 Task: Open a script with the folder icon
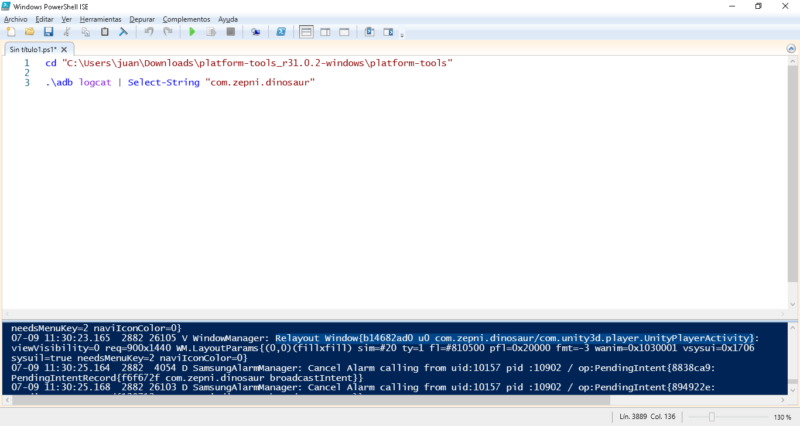[x=30, y=32]
